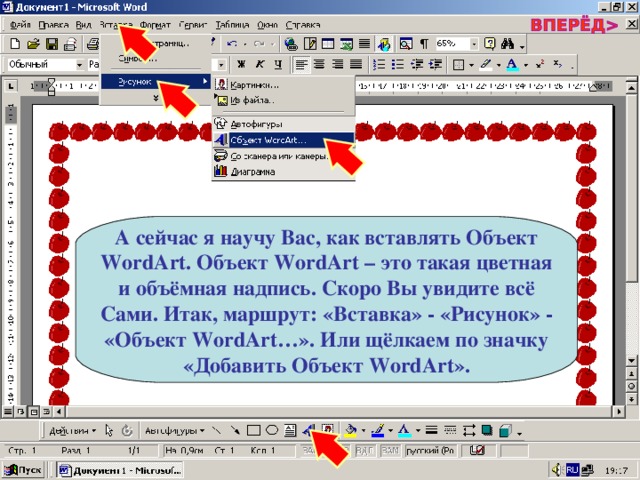Select Objects pointer in Drawing toolbar

[x=109, y=430]
